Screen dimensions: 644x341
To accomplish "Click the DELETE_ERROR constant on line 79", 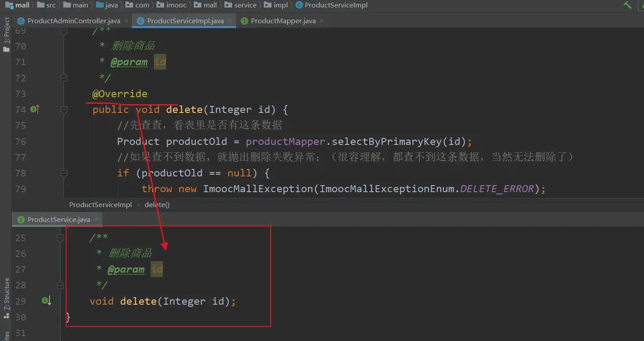I will pos(497,189).
